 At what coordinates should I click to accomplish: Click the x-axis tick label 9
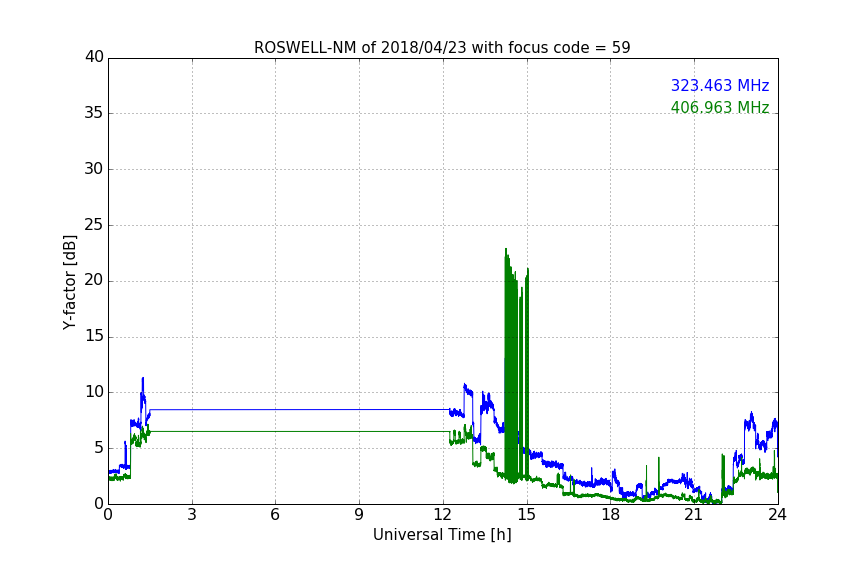point(359,515)
